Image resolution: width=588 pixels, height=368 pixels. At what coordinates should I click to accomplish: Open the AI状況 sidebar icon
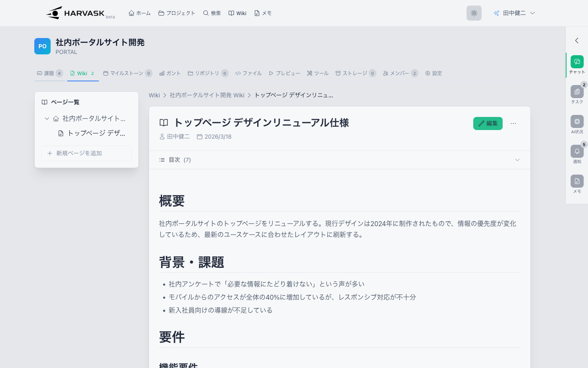pyautogui.click(x=577, y=122)
